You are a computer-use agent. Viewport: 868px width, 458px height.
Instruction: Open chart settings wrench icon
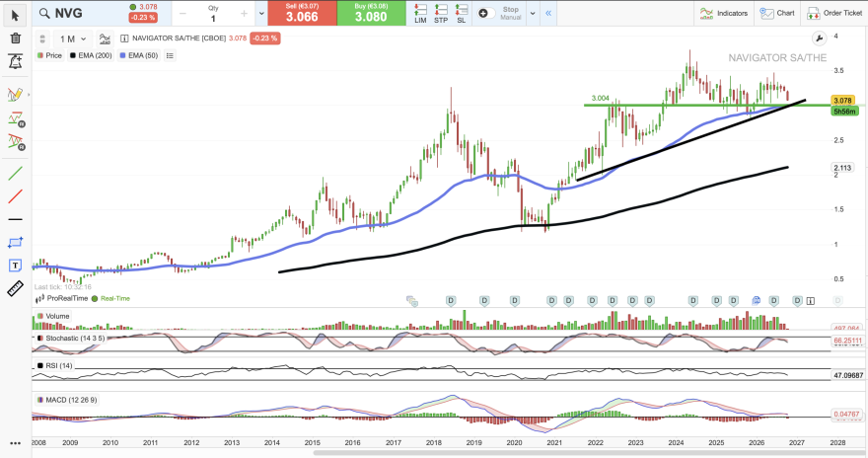819,38
